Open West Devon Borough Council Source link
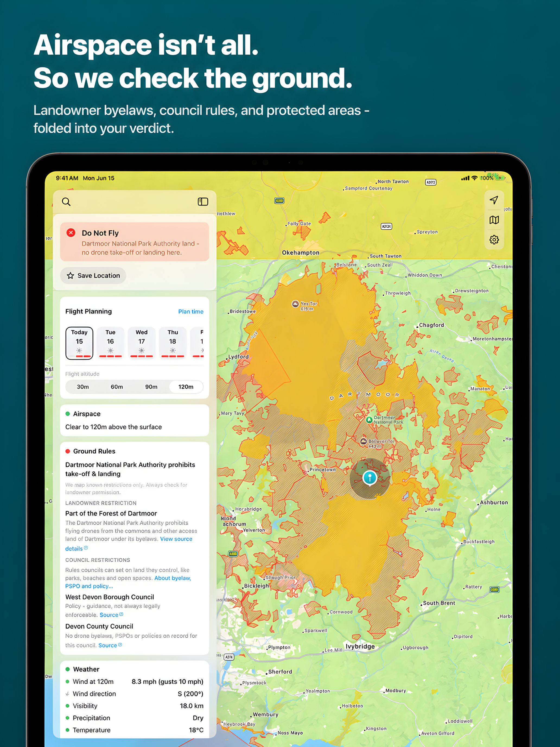560x747 pixels. (111, 615)
